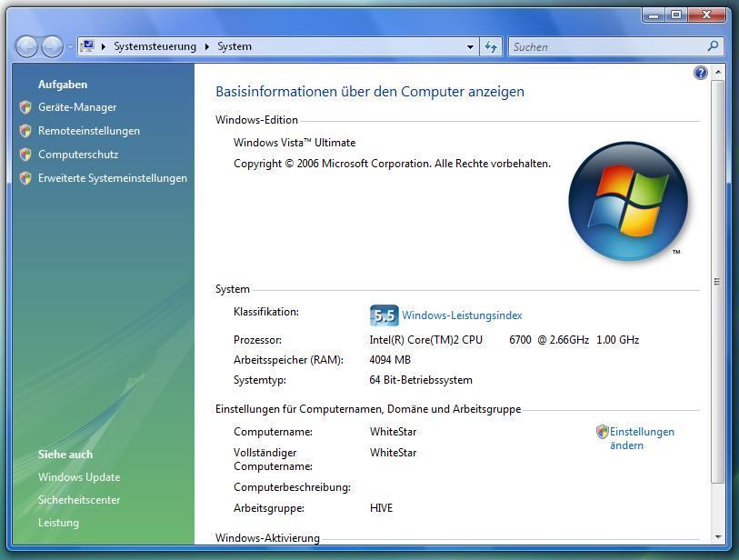Click the heading 'Basisinformationen über den Computer anzeigen'
Viewport: 739px width, 560px height.
pyautogui.click(x=370, y=92)
